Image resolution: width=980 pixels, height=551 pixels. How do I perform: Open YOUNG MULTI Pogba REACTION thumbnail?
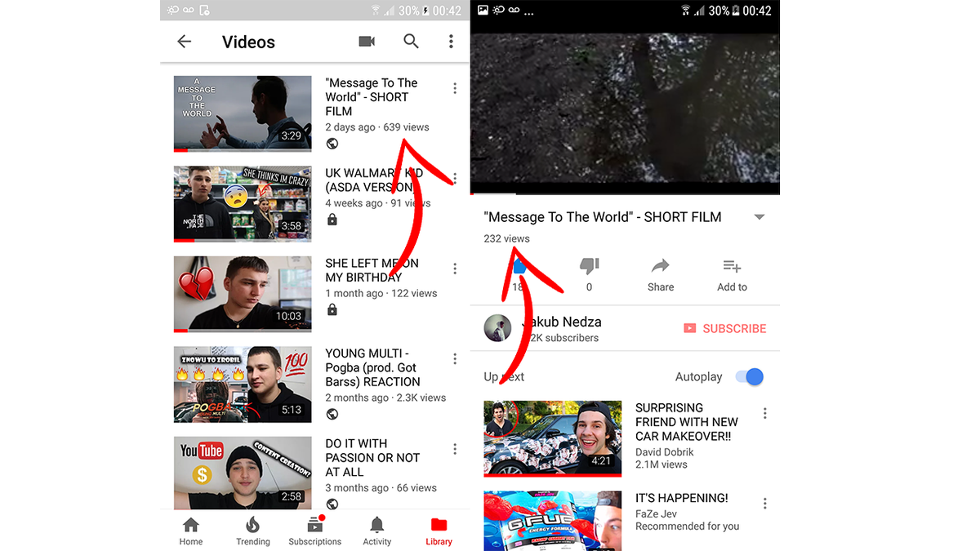click(243, 384)
